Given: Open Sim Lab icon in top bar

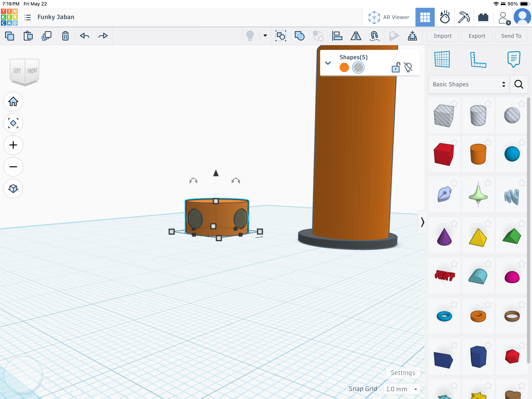Looking at the screenshot, I should pyautogui.click(x=444, y=17).
